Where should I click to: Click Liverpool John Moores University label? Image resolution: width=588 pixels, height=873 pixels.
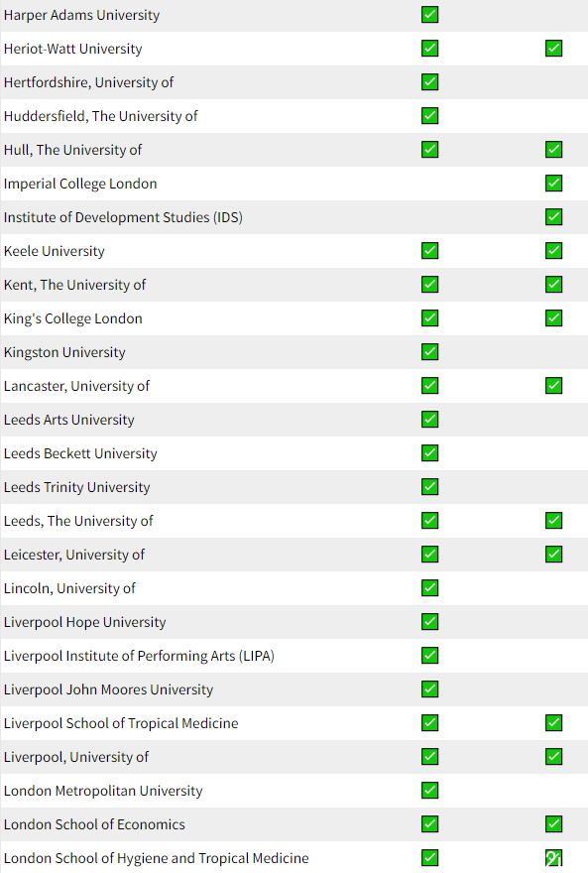coord(108,689)
